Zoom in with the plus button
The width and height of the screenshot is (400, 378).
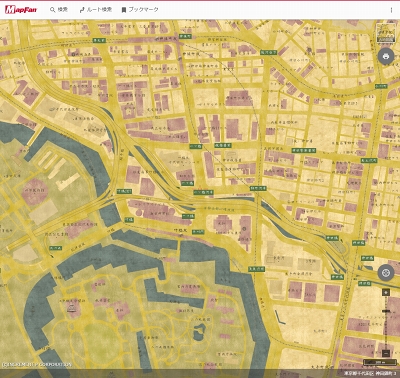pyautogui.click(x=386, y=292)
